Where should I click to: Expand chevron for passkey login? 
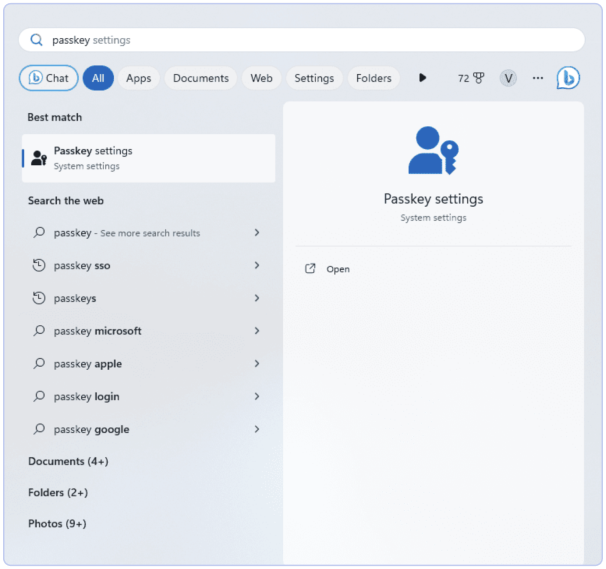257,396
